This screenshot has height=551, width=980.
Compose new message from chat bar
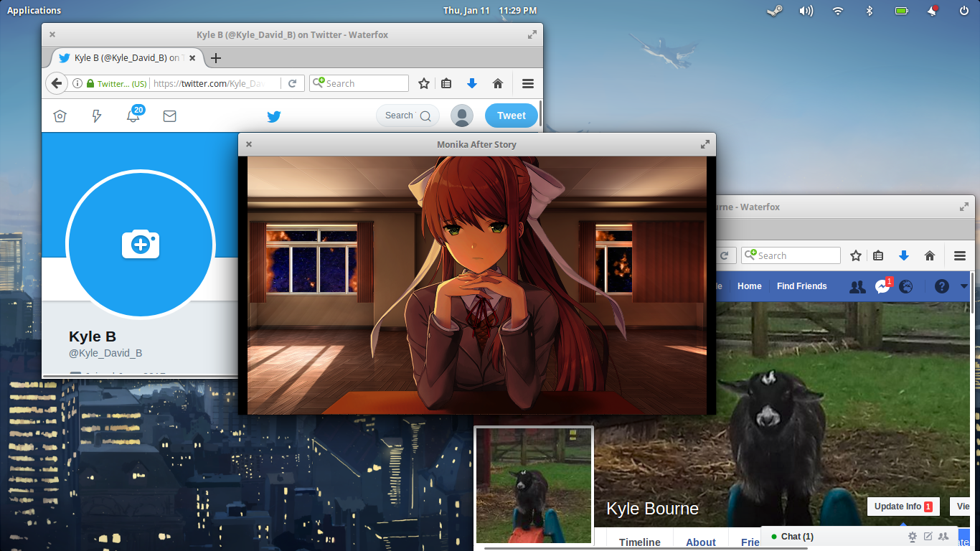coord(928,537)
